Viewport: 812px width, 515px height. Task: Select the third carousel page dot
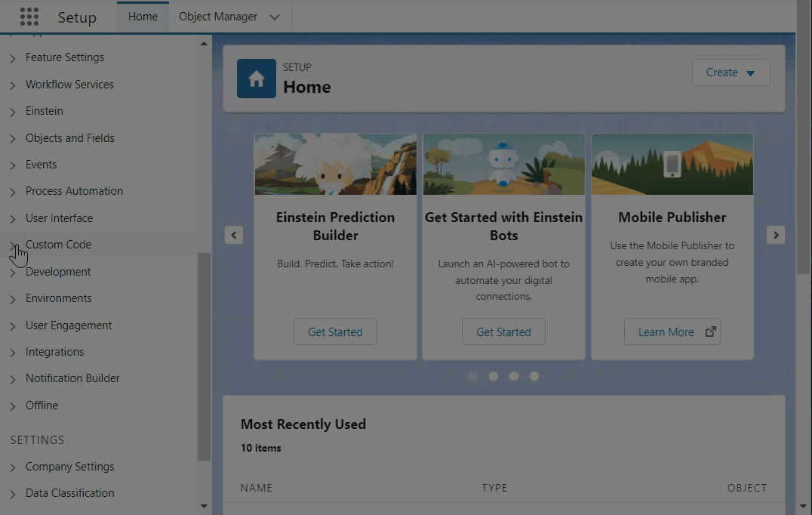tap(514, 376)
